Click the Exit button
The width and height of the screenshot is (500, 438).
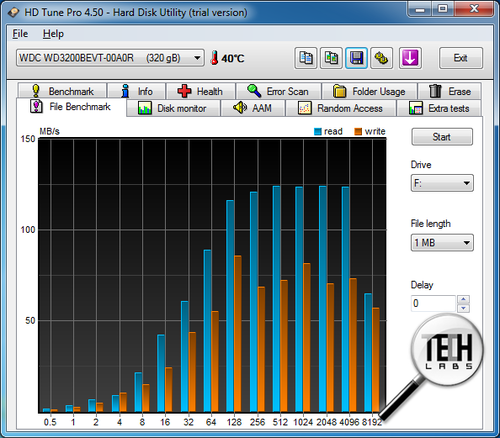click(x=461, y=58)
